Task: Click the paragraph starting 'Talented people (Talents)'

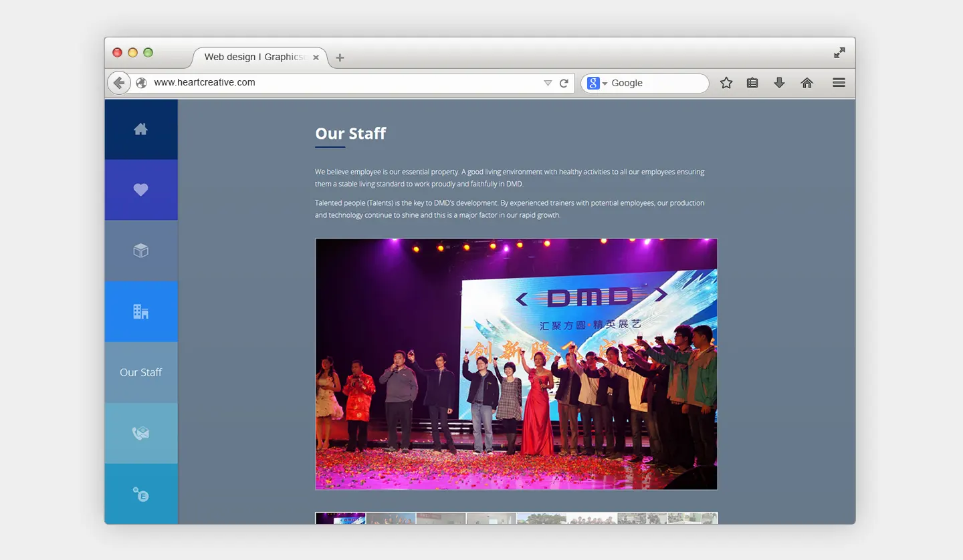Action: point(510,209)
